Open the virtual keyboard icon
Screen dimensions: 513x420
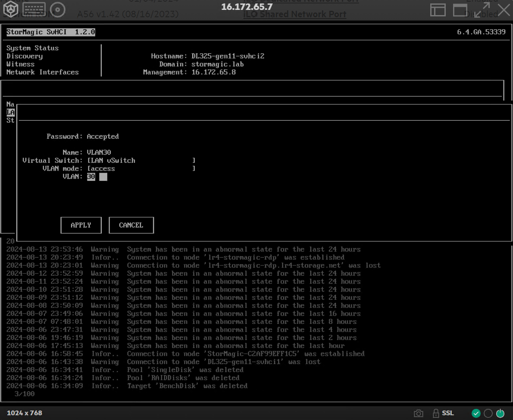[x=34, y=9]
